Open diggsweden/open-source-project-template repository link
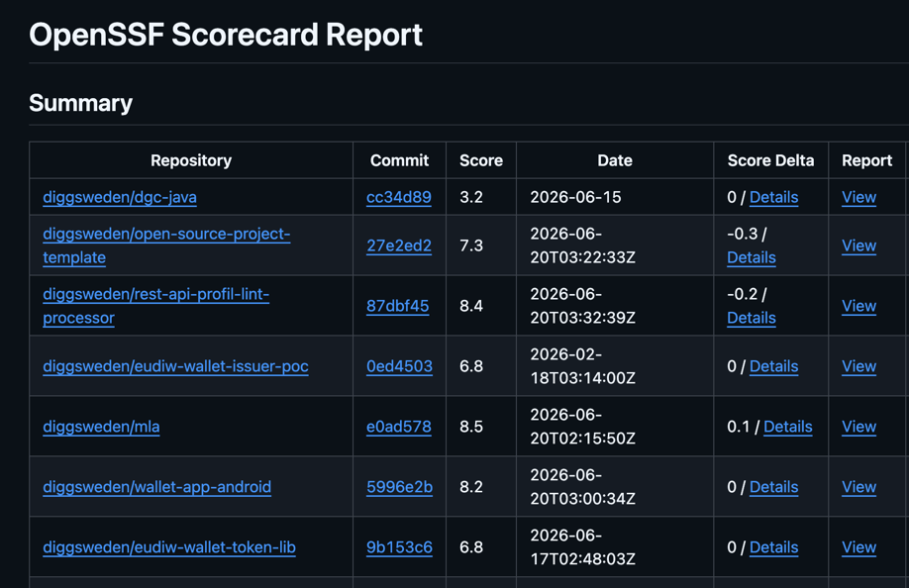This screenshot has width=909, height=588. [x=166, y=245]
